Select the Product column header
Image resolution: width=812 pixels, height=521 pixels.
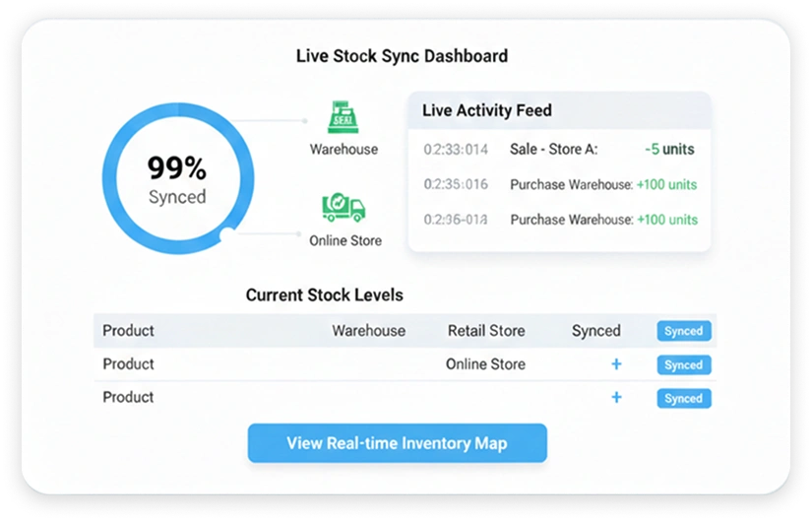coord(128,331)
